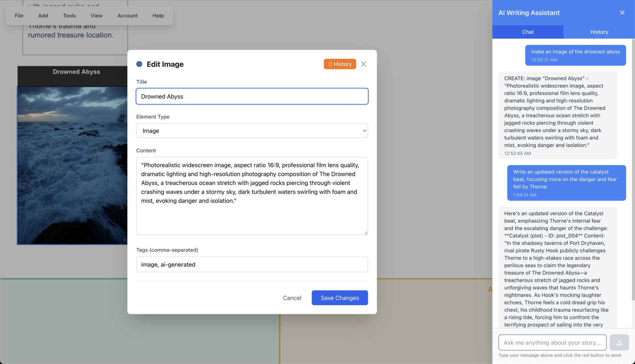The height and width of the screenshot is (364, 635).
Task: Close the AI Writing Assistant panel
Action: 622,13
